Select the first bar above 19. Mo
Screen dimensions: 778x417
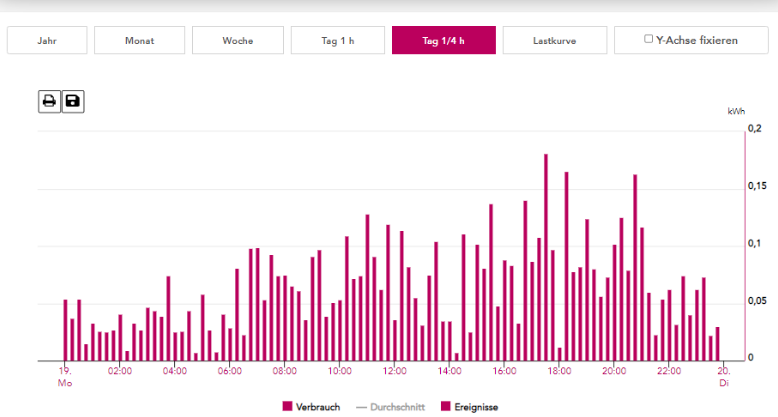(x=66, y=330)
